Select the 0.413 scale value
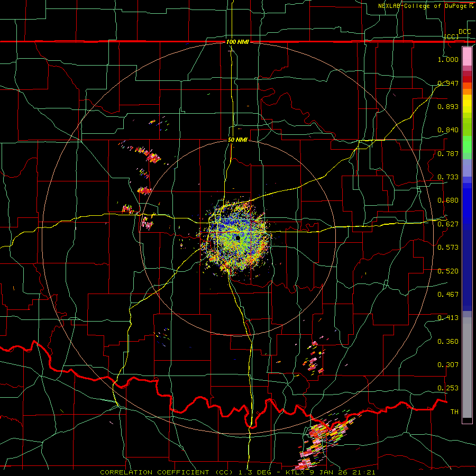The height and width of the screenshot is (476, 476). pos(448,318)
